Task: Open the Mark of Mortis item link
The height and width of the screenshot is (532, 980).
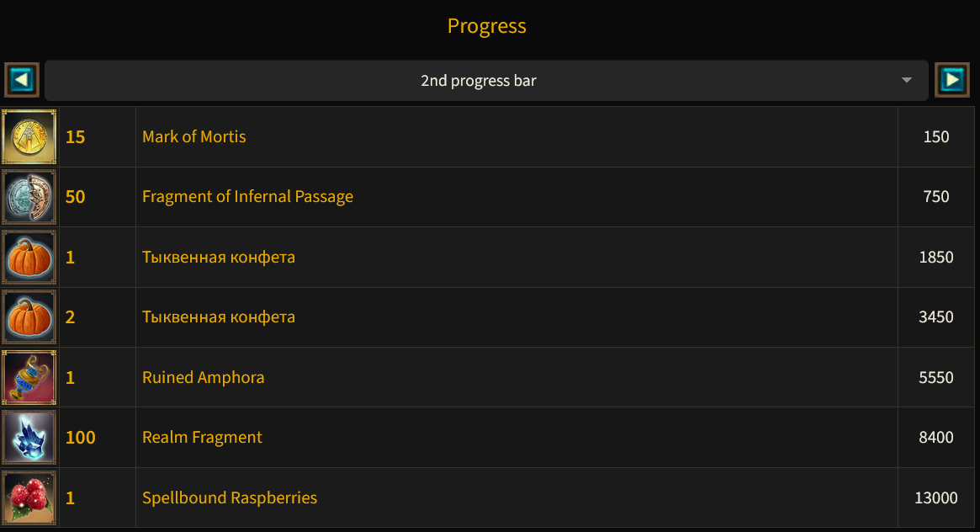Action: 194,136
